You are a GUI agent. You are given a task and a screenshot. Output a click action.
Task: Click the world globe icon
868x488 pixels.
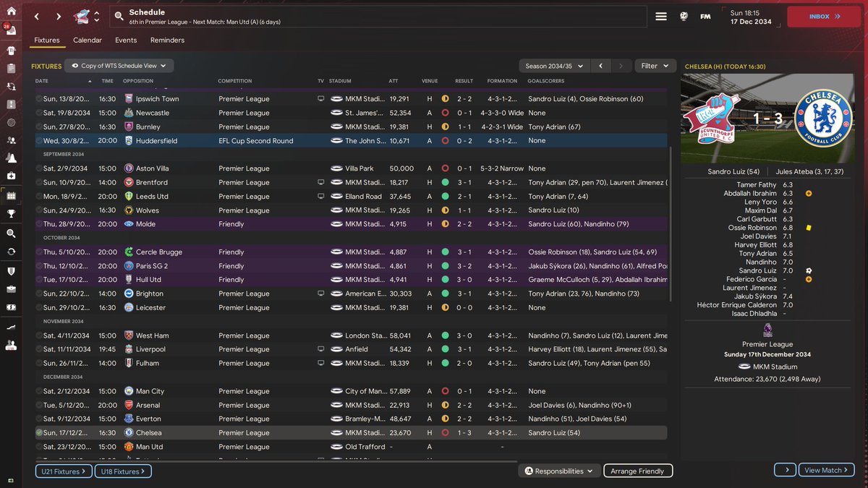click(x=683, y=16)
